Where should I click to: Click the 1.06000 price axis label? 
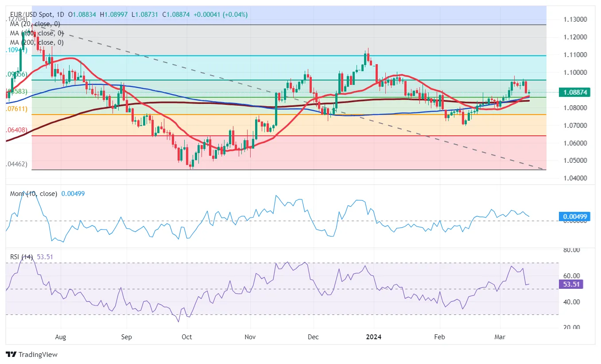pos(575,143)
